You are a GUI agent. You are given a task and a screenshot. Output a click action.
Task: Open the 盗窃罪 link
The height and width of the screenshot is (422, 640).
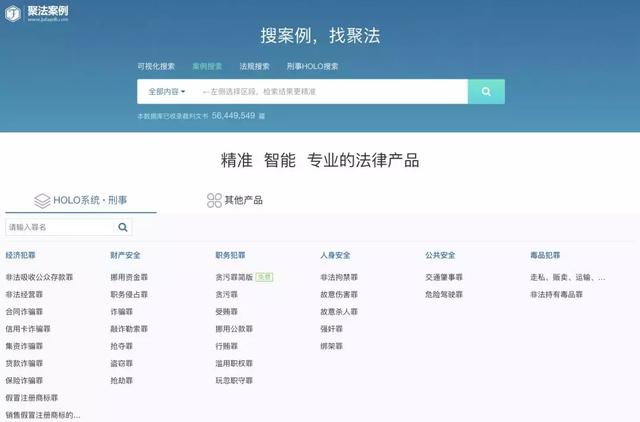point(122,363)
